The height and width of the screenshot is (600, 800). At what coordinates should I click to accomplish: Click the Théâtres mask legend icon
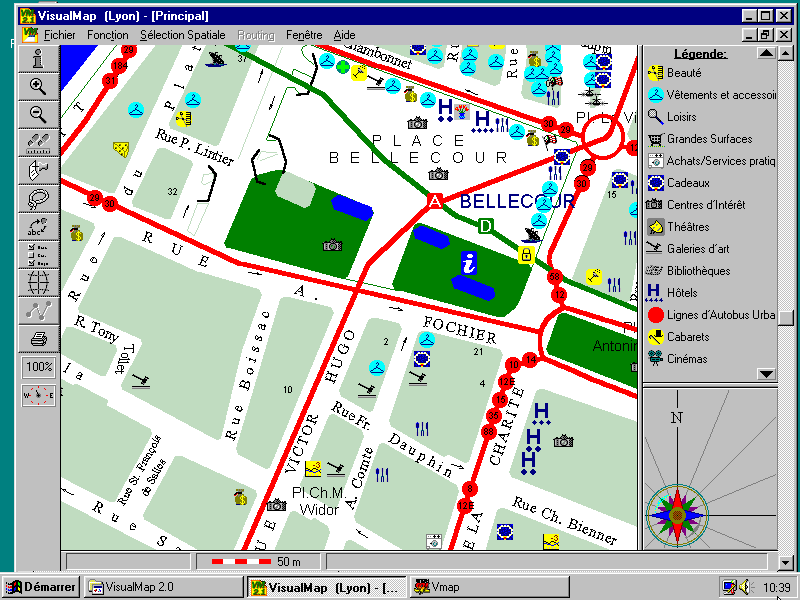655,227
